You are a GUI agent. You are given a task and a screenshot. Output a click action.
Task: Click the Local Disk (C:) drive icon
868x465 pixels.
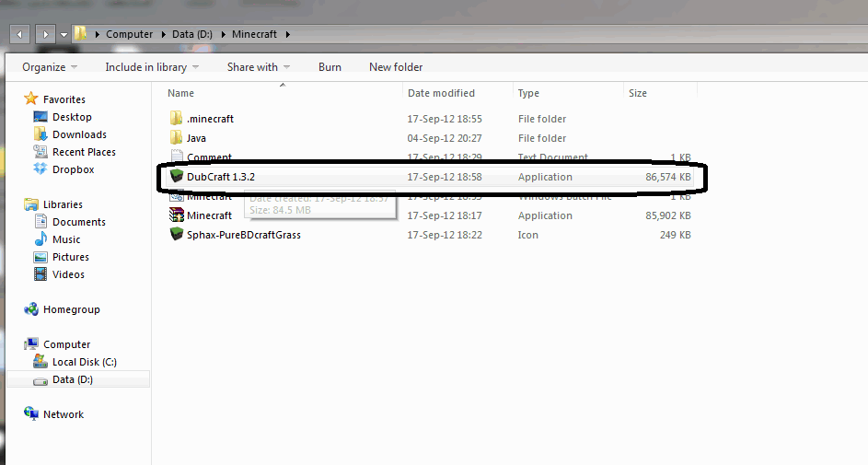click(x=41, y=362)
